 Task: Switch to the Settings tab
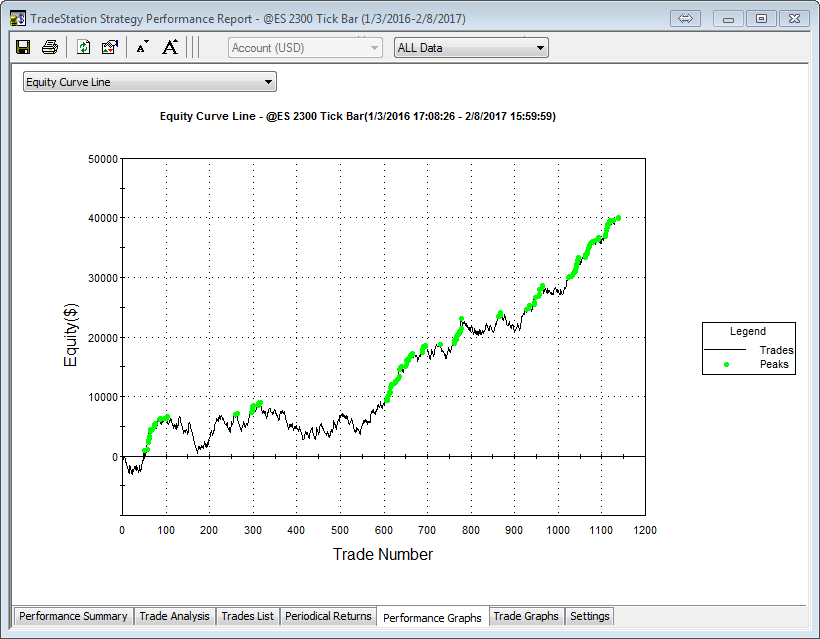[x=589, y=616]
